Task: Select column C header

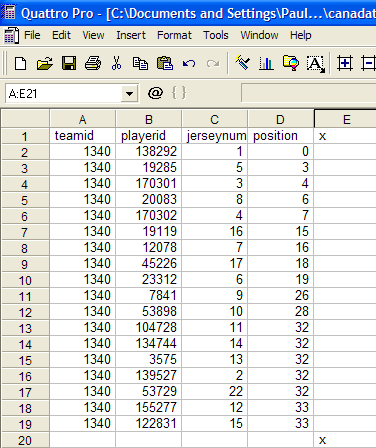Action: [215, 119]
